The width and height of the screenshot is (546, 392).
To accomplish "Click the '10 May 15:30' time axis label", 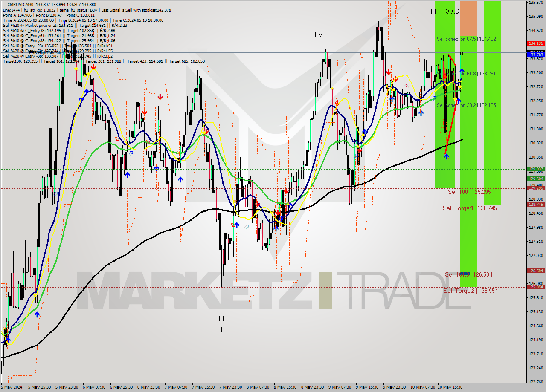I will (x=450, y=387).
